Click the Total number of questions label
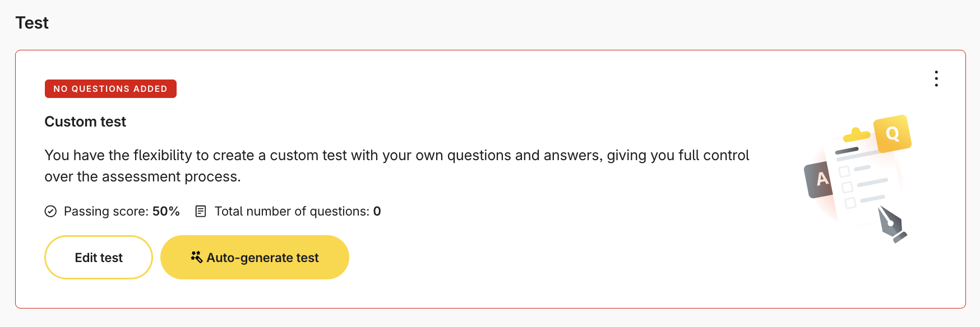The height and width of the screenshot is (327, 980). [292, 211]
